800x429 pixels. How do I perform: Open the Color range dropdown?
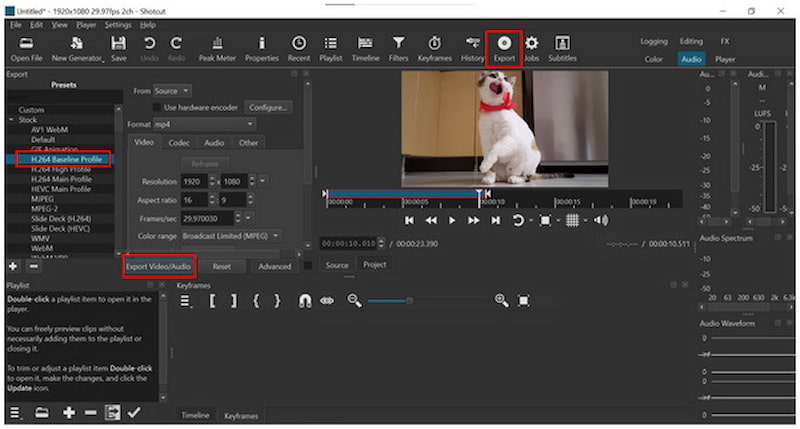(231, 235)
